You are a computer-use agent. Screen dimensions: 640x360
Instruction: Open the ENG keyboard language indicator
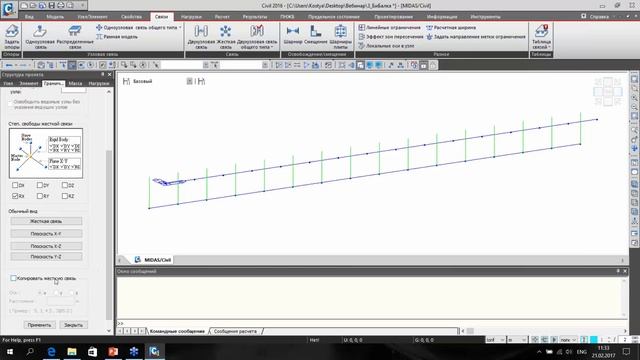(581, 352)
